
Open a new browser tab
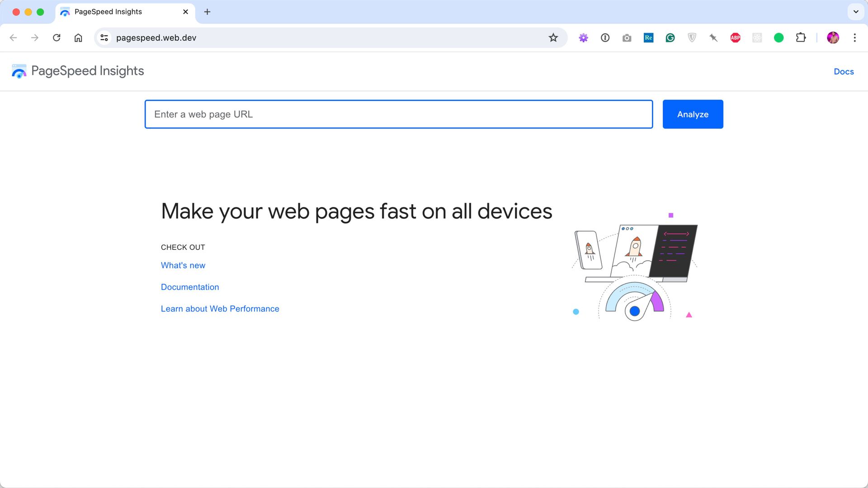tap(207, 12)
